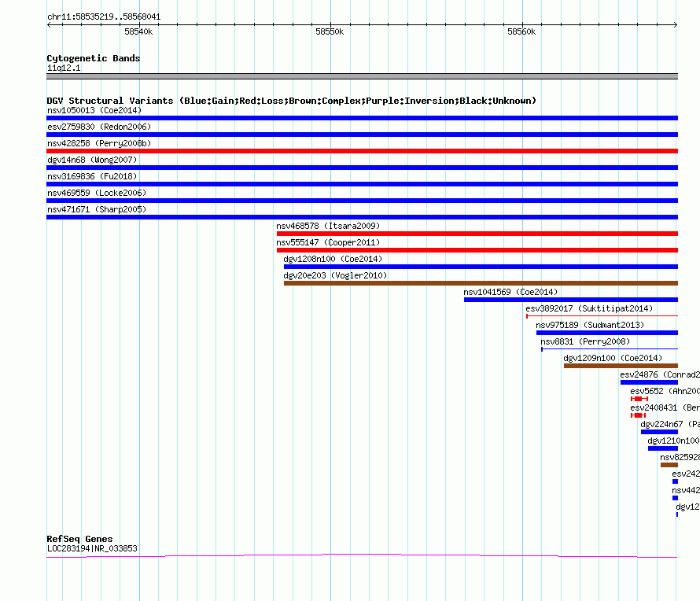The width and height of the screenshot is (700, 601).
Task: Open the nsv975189 (Sudmant2013) label
Action: 590,325
